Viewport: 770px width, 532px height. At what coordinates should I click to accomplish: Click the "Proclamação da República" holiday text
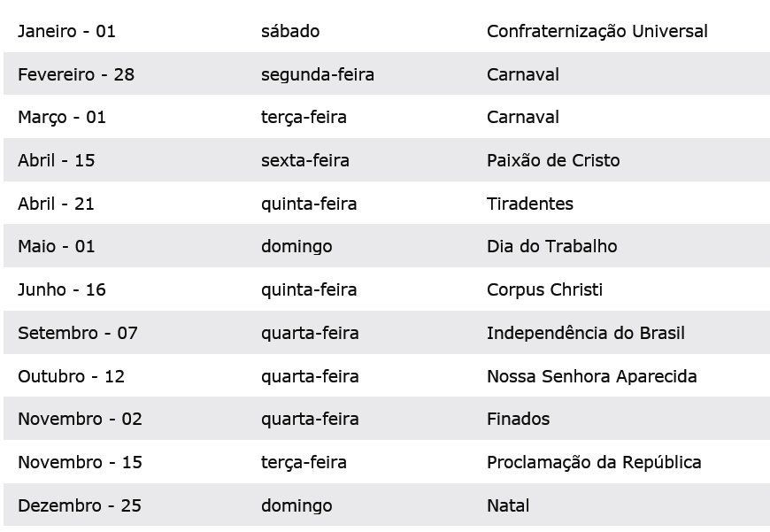[594, 462]
